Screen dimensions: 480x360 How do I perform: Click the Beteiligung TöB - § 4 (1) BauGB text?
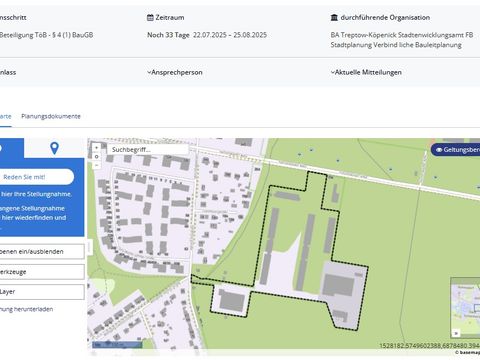coord(46,35)
